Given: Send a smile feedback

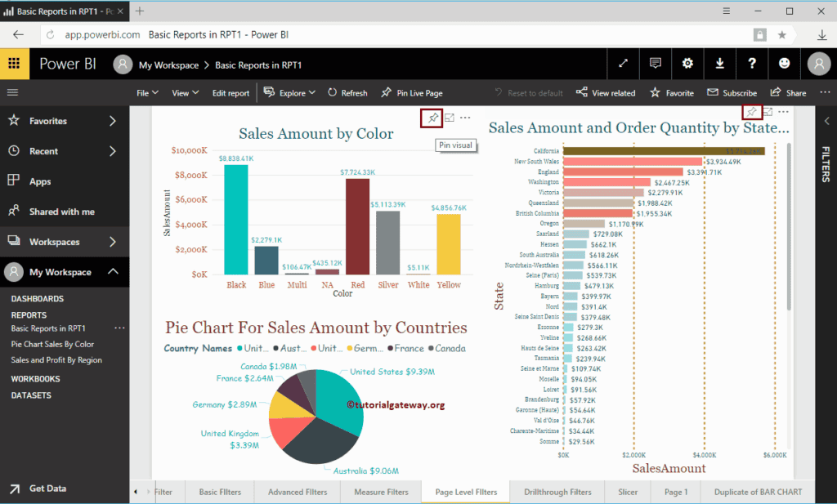Looking at the screenshot, I should click(x=784, y=63).
